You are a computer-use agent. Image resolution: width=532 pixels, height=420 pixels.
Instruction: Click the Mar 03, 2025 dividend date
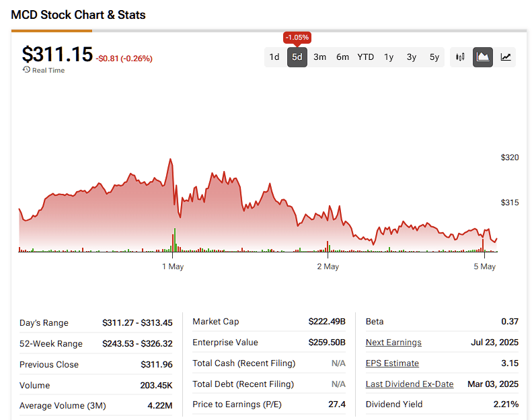[493, 384]
